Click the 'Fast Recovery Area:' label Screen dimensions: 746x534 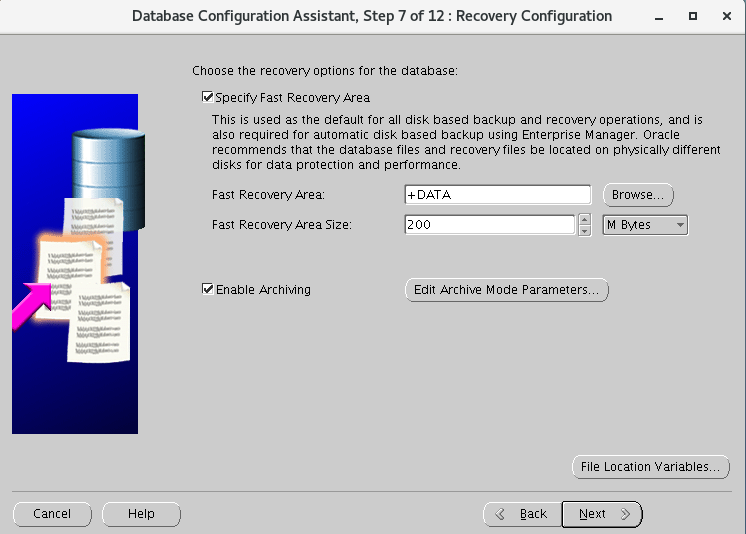point(268,195)
